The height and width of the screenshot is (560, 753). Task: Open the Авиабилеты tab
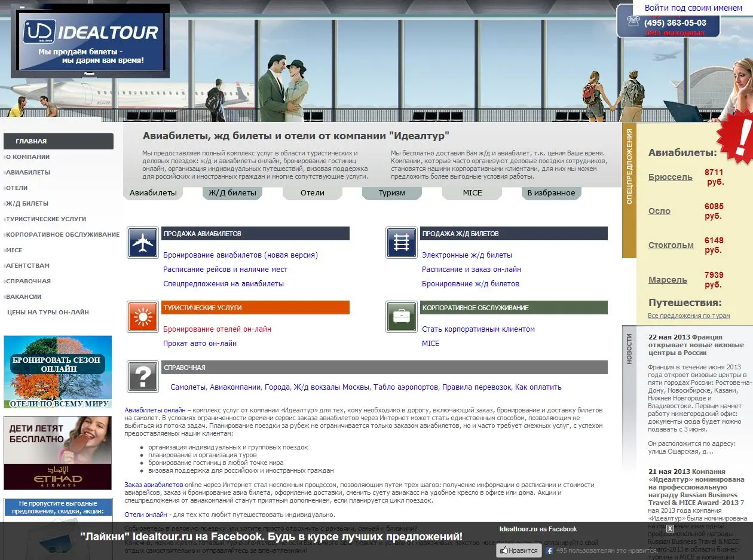point(153,192)
